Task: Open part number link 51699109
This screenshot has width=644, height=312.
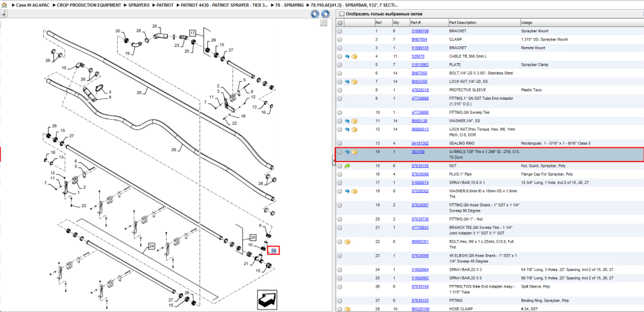Action: pos(420,31)
